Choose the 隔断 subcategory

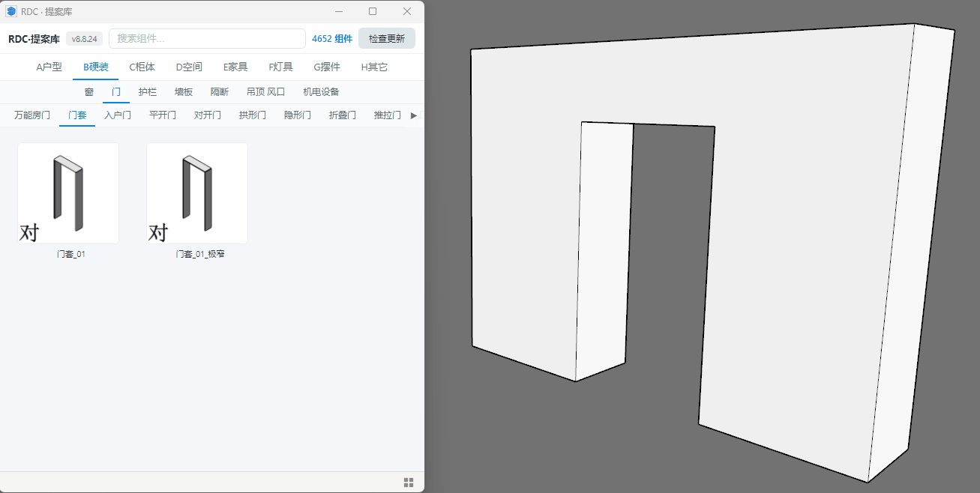(220, 92)
